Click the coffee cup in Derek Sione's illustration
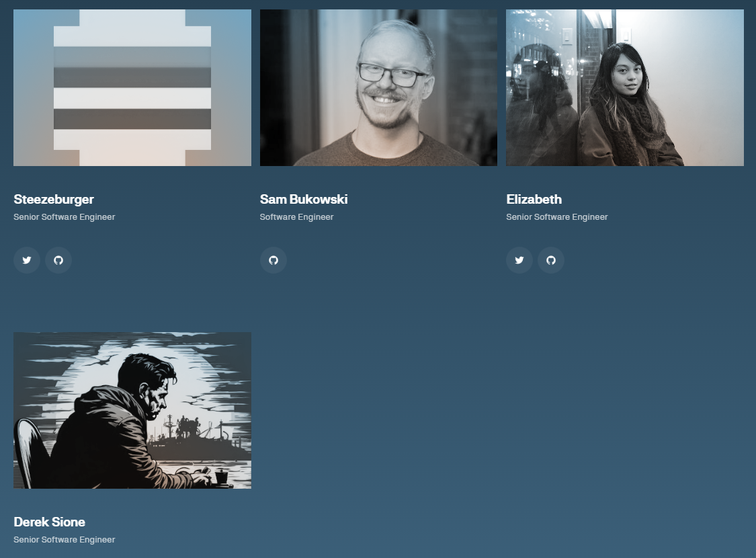Image resolution: width=756 pixels, height=558 pixels. (221, 477)
